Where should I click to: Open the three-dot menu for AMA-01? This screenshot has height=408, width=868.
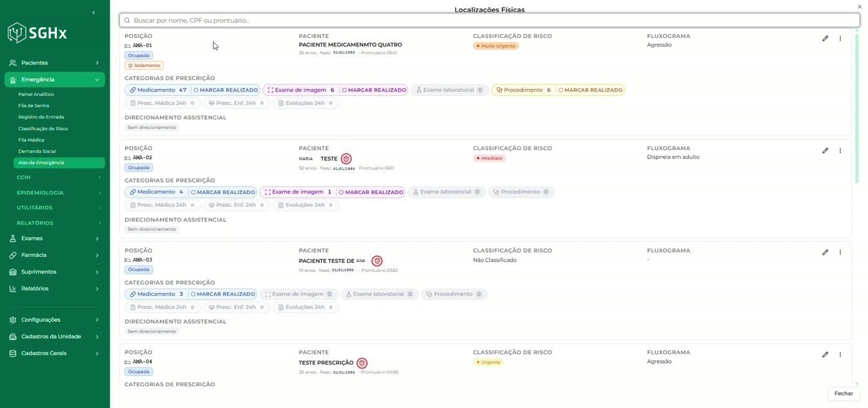point(840,39)
